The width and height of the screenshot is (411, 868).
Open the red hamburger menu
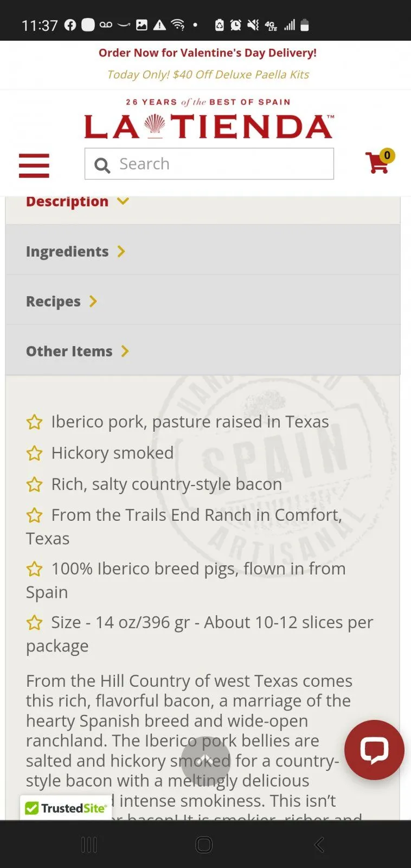(x=34, y=165)
